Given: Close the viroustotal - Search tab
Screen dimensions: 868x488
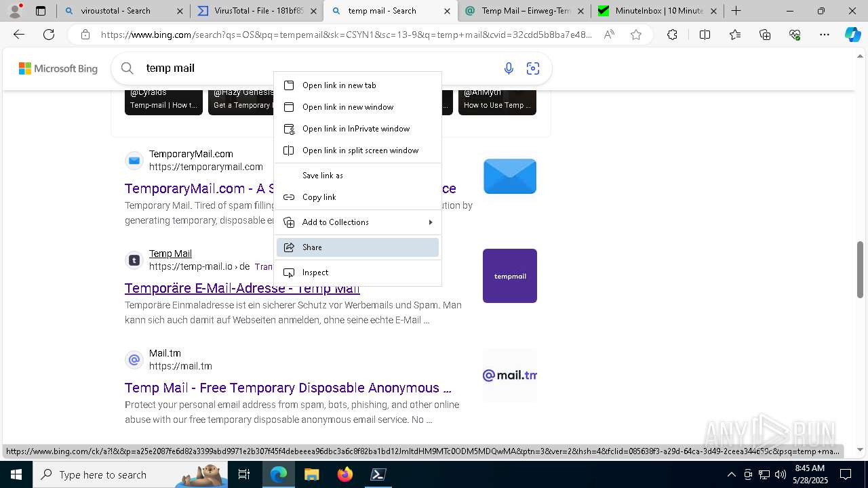Looking at the screenshot, I should coord(179,11).
